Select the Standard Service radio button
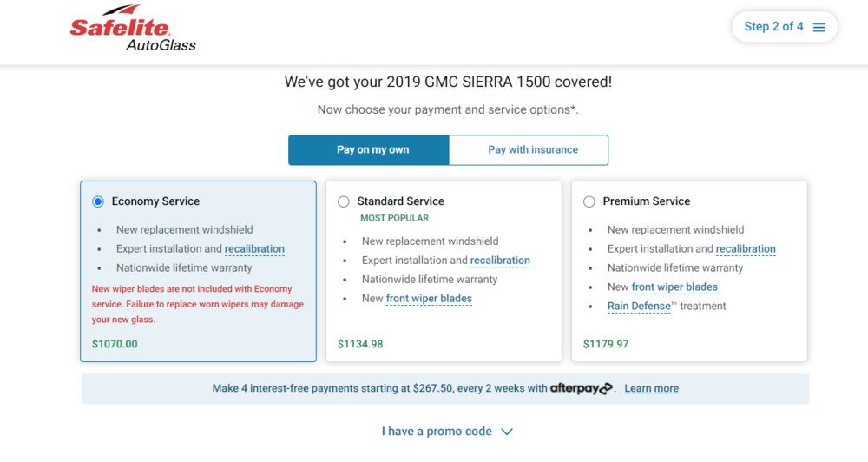This screenshot has width=868, height=462. [x=344, y=201]
